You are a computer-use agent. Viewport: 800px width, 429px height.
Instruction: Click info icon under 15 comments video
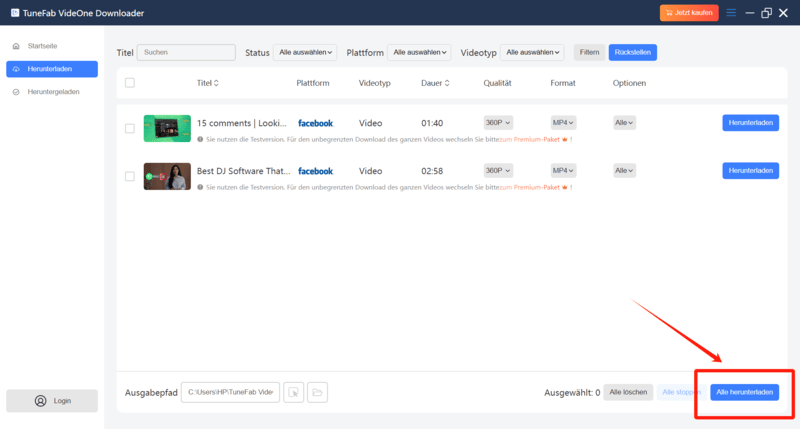(200, 139)
